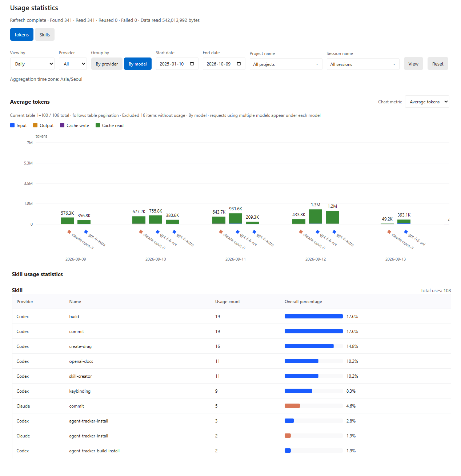Click the View button
The height and width of the screenshot is (476, 461).
click(x=413, y=64)
